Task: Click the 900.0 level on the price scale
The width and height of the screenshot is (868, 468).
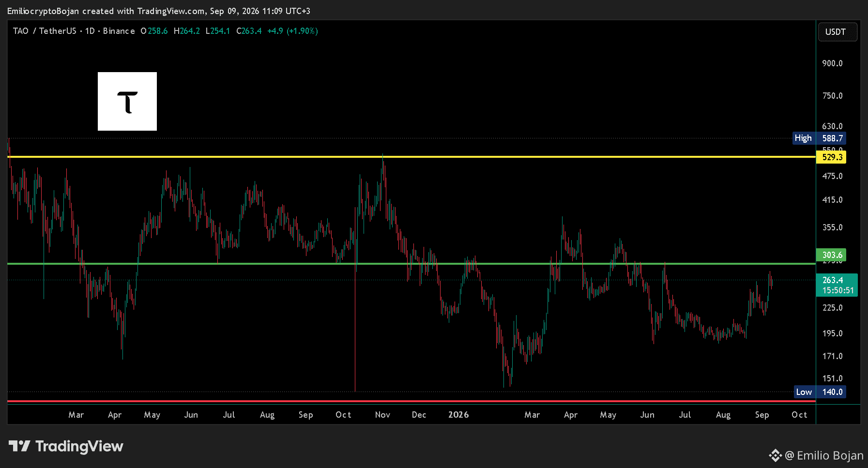Action: point(832,63)
